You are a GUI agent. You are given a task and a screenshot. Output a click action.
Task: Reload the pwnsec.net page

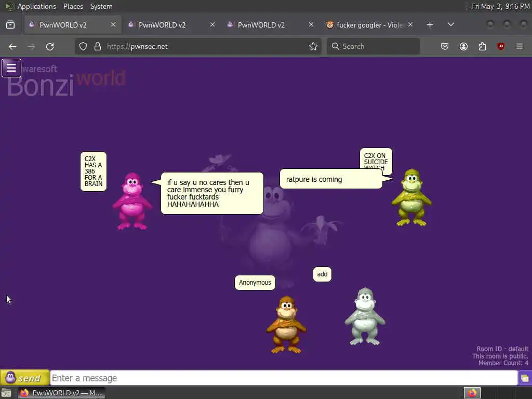point(50,46)
